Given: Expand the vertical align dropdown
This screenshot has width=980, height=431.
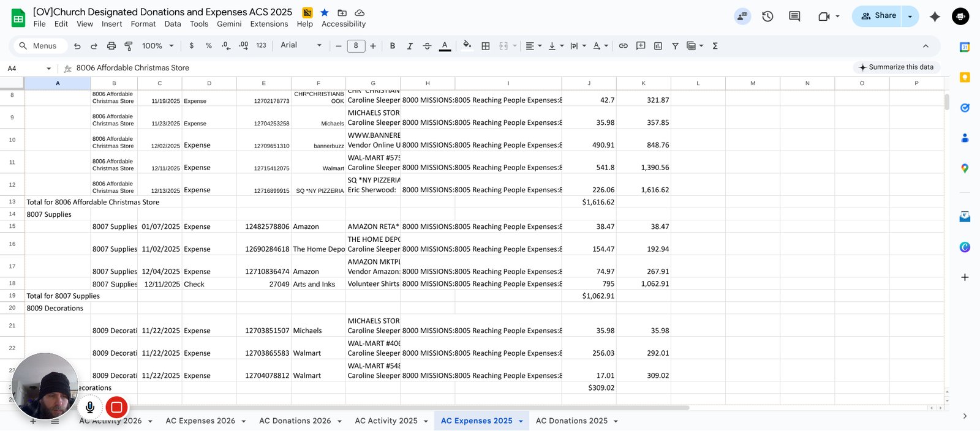Looking at the screenshot, I should [556, 46].
